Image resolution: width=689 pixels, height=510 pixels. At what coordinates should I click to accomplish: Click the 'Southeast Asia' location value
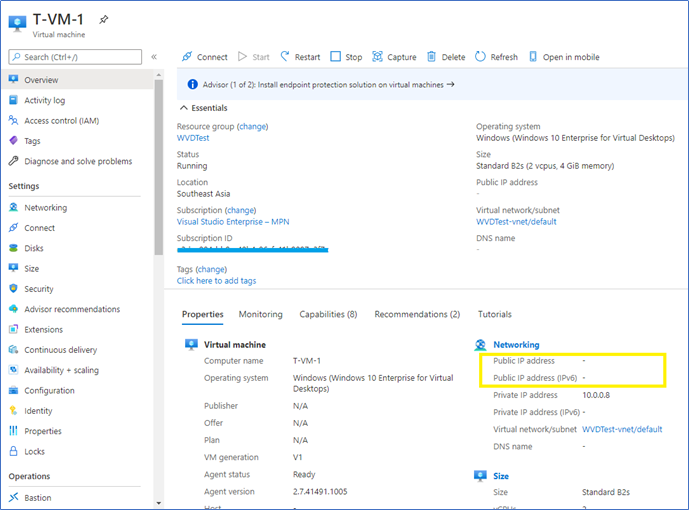tap(203, 194)
